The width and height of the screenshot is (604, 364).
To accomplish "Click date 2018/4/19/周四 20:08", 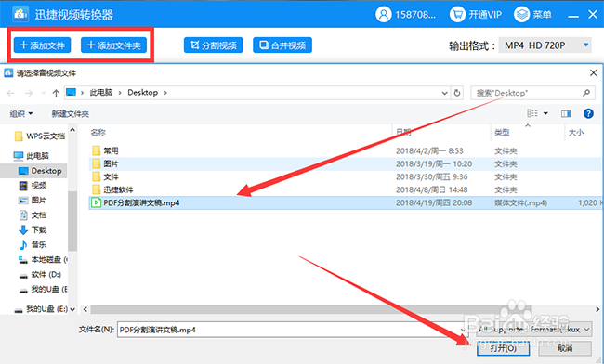I will click(x=434, y=202).
